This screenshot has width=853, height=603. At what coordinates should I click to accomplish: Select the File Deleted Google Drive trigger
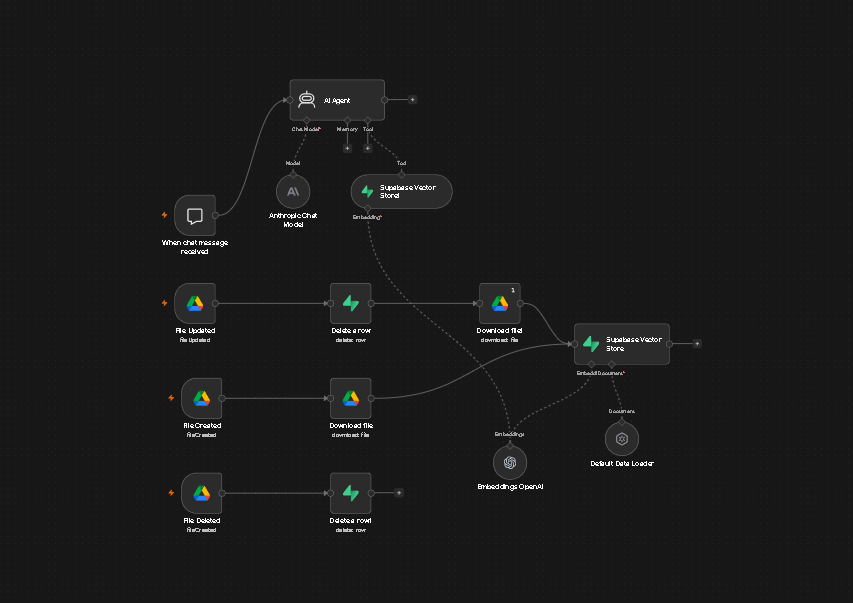pos(201,493)
